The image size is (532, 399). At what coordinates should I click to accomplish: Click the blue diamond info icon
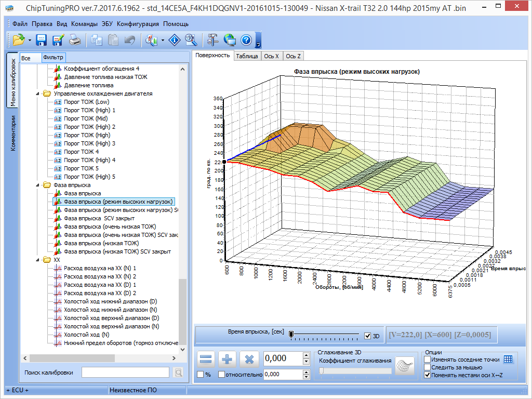tap(175, 40)
